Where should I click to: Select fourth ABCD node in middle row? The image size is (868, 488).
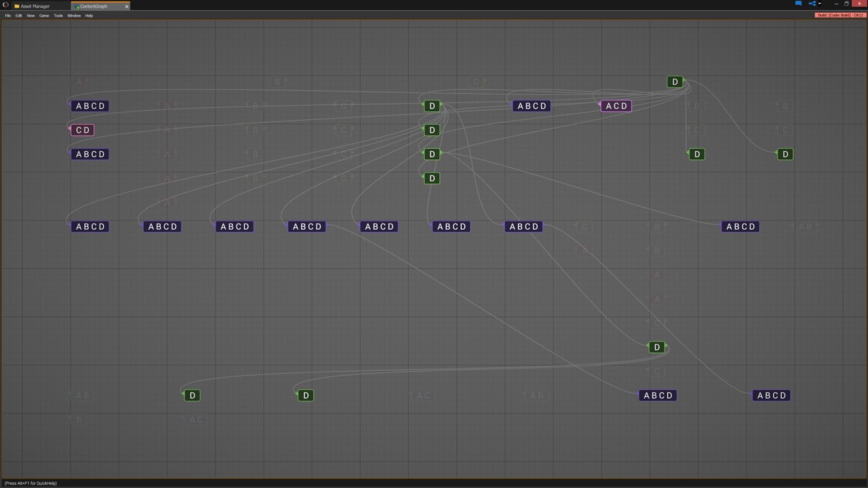coord(307,226)
